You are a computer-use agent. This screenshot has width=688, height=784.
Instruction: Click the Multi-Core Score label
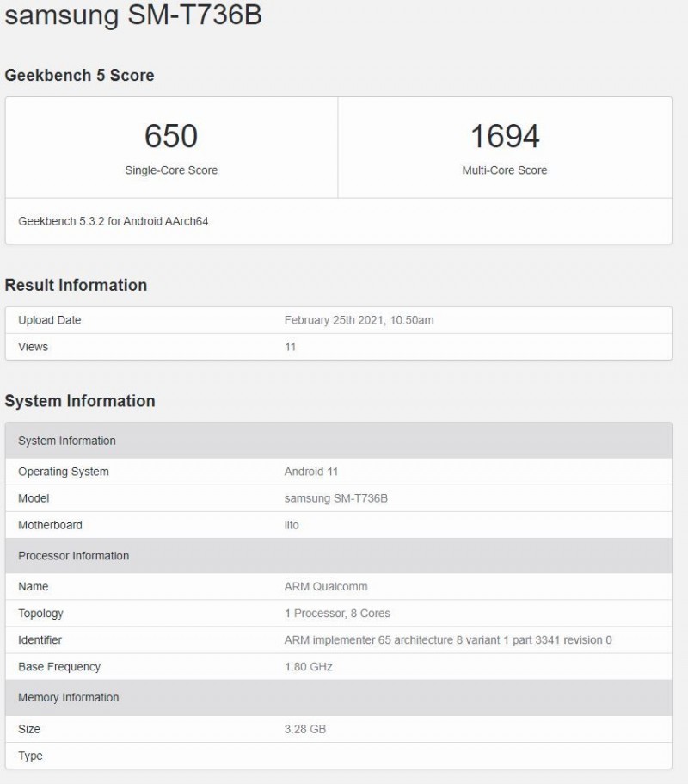[504, 170]
